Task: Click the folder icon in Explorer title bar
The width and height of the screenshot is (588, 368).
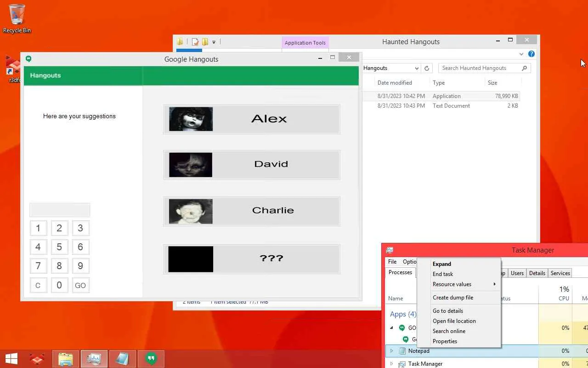Action: [x=180, y=42]
